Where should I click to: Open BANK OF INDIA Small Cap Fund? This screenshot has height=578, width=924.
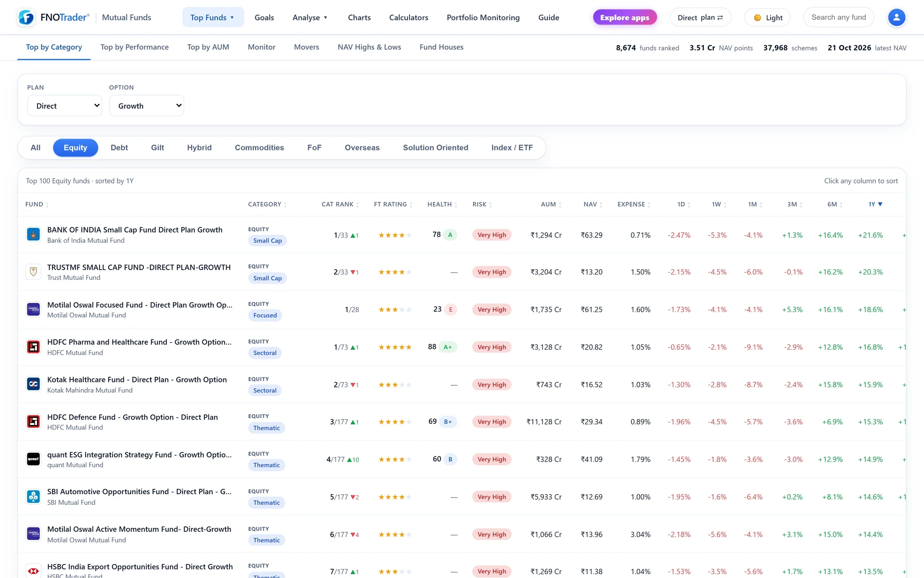pyautogui.click(x=135, y=230)
